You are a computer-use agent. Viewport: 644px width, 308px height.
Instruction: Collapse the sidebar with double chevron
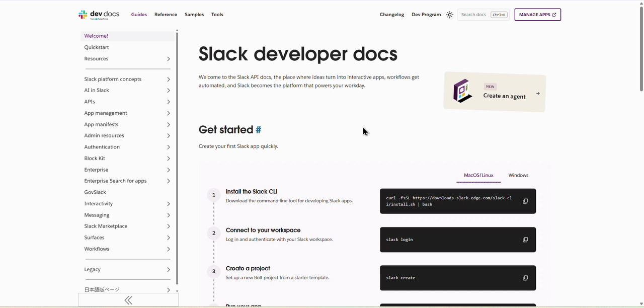point(128,300)
